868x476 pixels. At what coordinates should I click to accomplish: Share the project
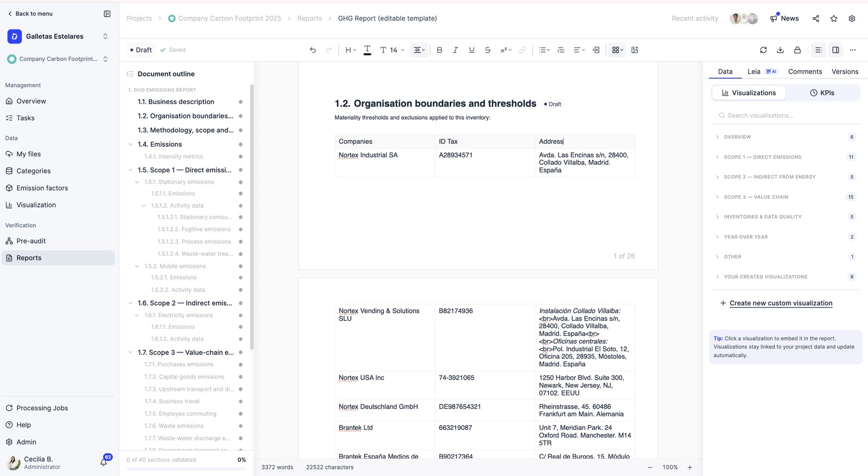click(x=816, y=18)
